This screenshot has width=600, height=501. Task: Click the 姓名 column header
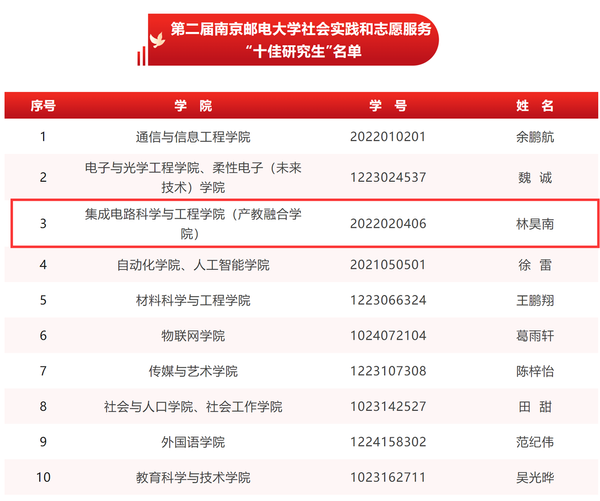pyautogui.click(x=533, y=105)
